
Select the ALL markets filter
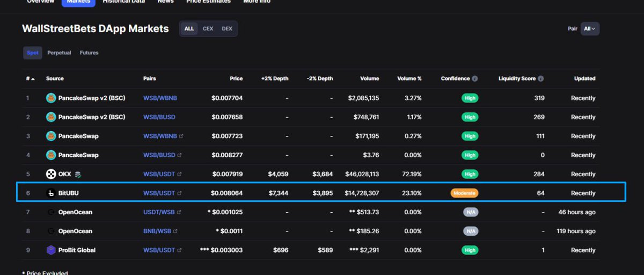(x=189, y=28)
